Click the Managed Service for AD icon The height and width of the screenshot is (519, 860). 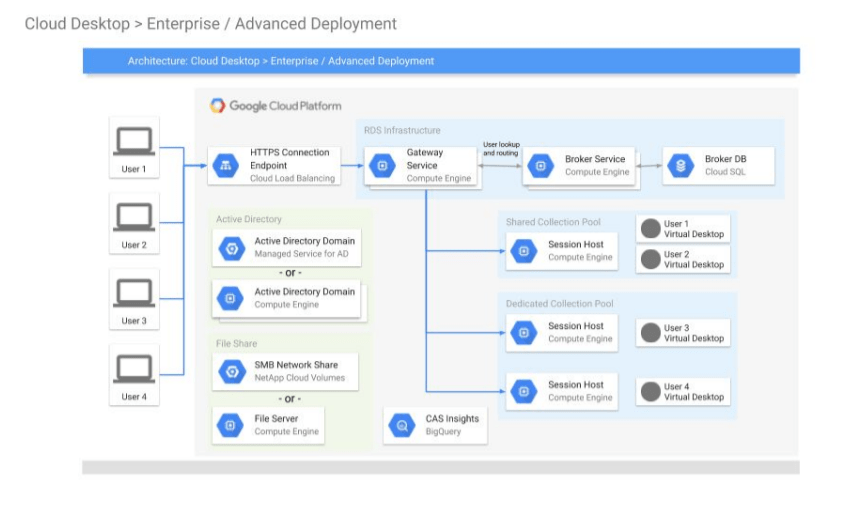[232, 249]
